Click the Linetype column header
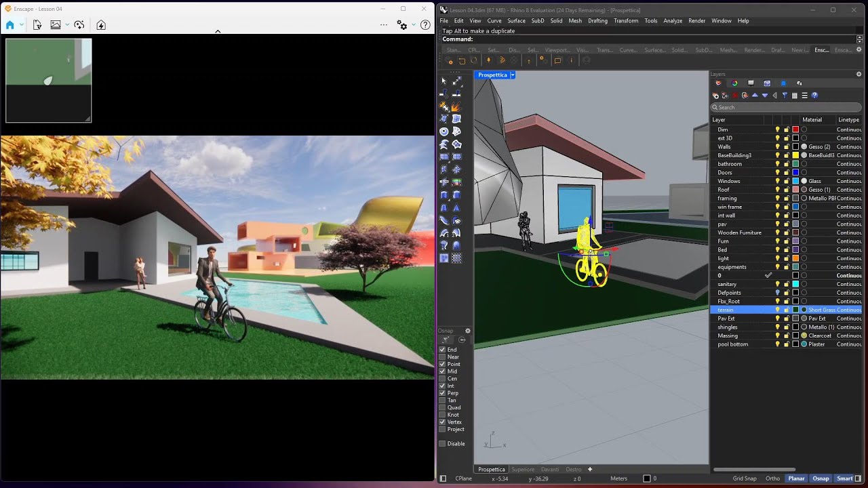The height and width of the screenshot is (488, 868). (x=848, y=120)
